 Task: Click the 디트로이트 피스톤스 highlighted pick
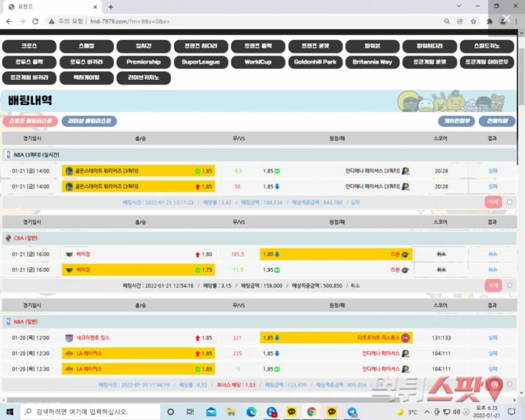click(x=336, y=338)
